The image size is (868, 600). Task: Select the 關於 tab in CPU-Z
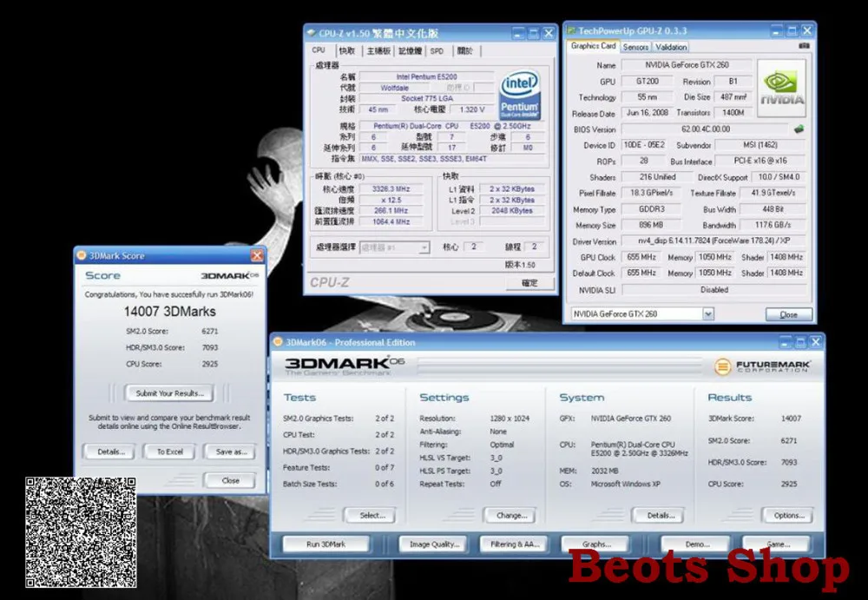tap(465, 51)
